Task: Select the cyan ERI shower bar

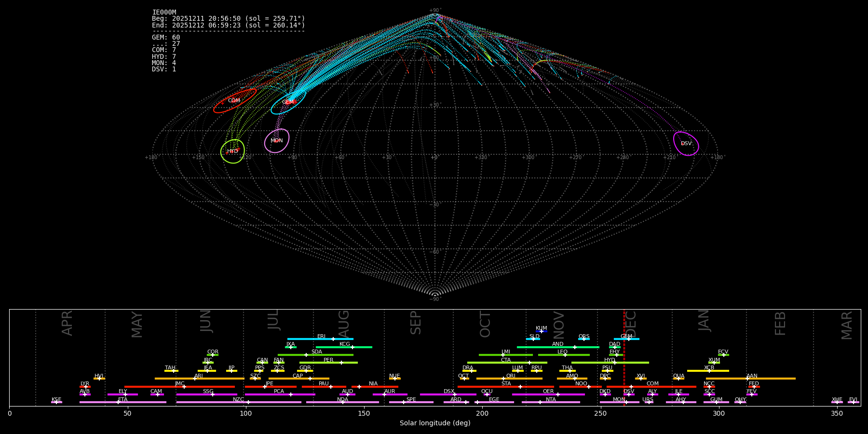Action: point(320,339)
